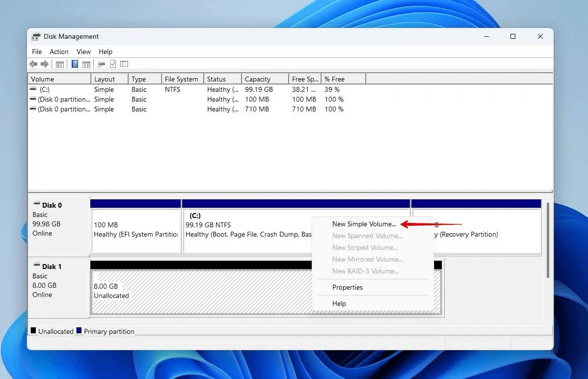Screen dimensions: 588x379
Task: Select the checkmark document toolbar icon
Action: 112,64
